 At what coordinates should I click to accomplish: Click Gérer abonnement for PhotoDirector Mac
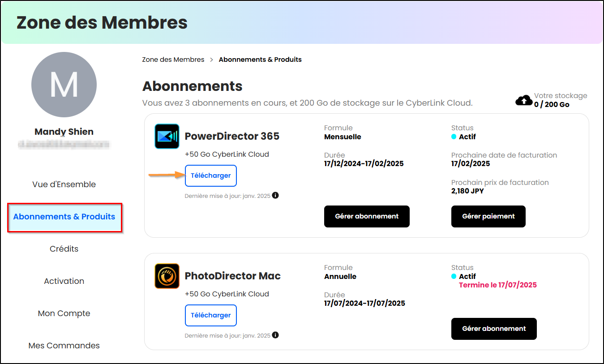494,329
